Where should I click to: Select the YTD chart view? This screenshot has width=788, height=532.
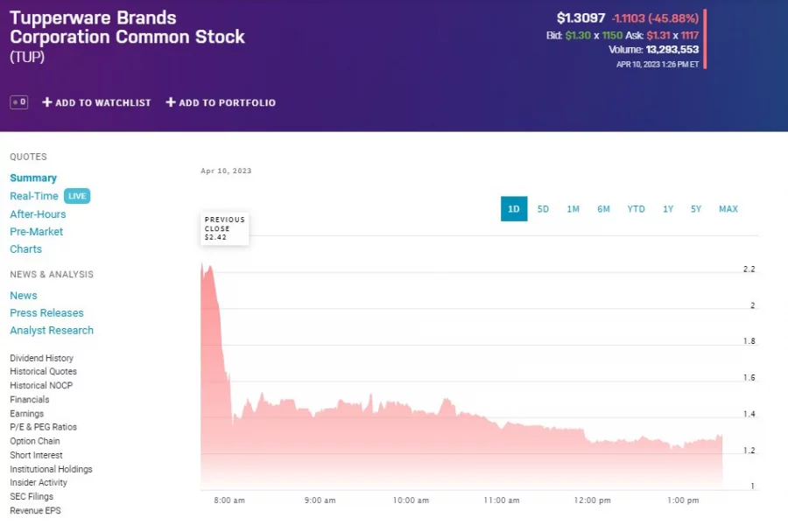(636, 209)
